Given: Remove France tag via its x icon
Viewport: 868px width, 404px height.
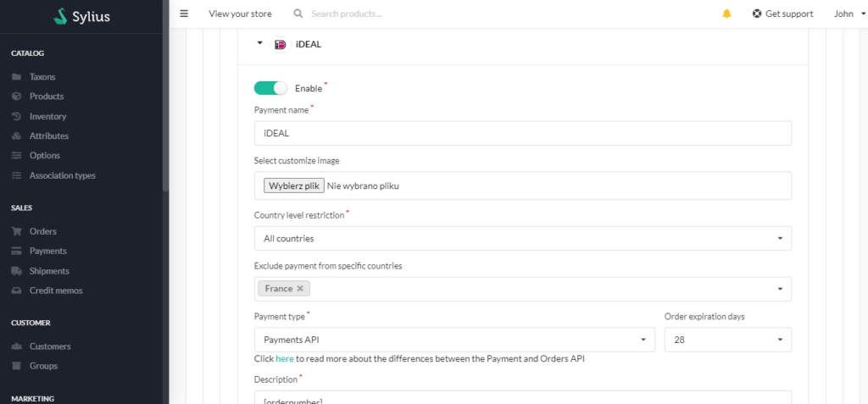Looking at the screenshot, I should click(x=300, y=289).
